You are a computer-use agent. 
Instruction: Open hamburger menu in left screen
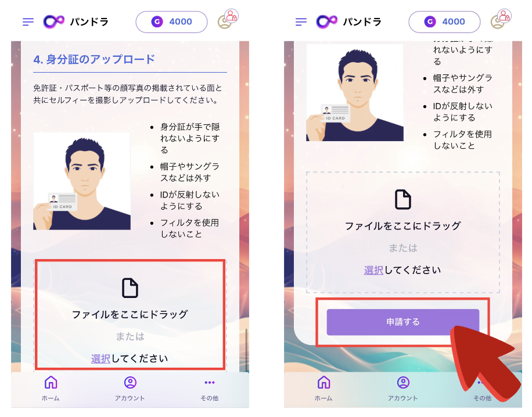[x=28, y=22]
